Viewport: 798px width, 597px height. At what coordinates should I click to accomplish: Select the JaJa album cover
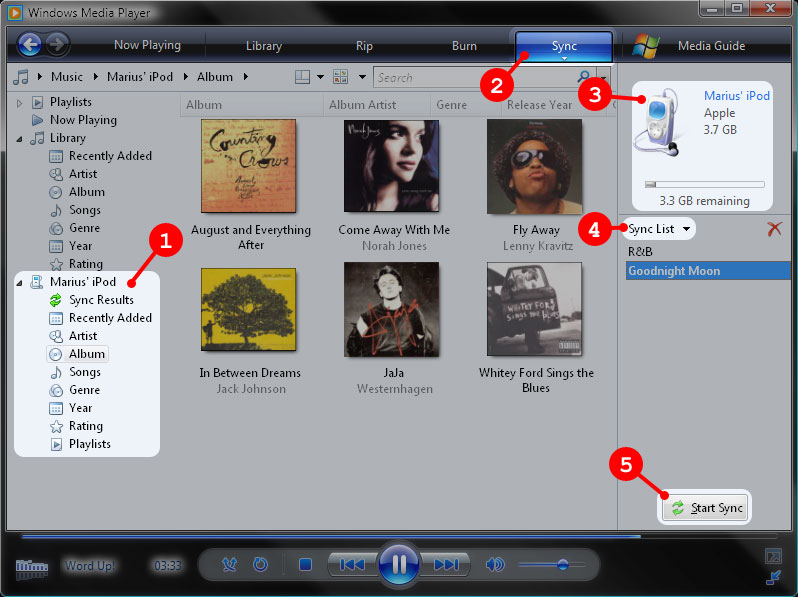(391, 309)
